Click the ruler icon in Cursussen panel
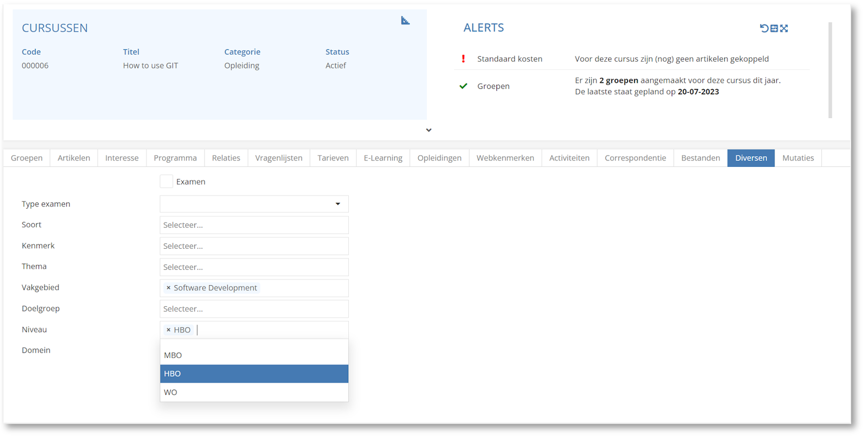 point(405,21)
